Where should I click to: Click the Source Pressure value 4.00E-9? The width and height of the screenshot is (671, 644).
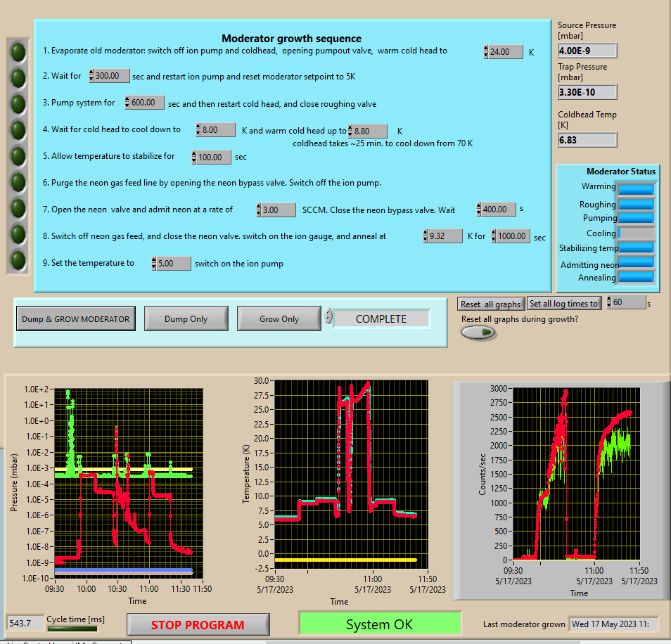tap(587, 51)
